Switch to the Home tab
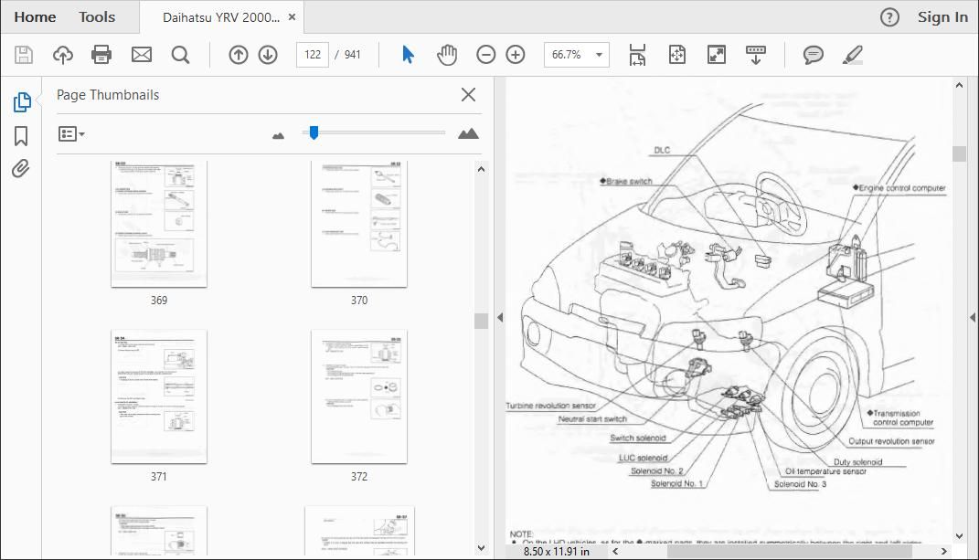The height and width of the screenshot is (560, 979). [x=35, y=17]
